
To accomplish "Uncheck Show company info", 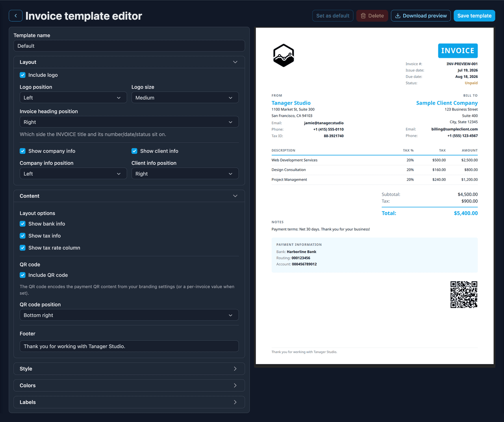I will point(22,151).
